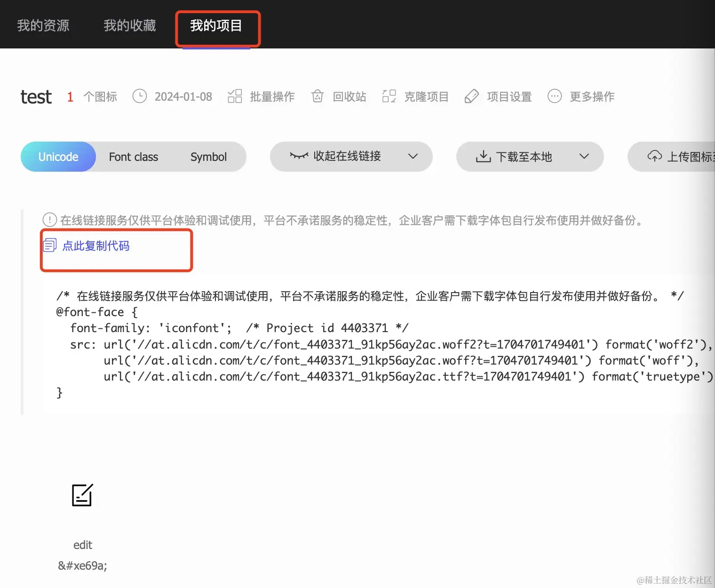Click the ttf truetype url code line
Image resolution: width=715 pixels, height=588 pixels.
(x=408, y=377)
